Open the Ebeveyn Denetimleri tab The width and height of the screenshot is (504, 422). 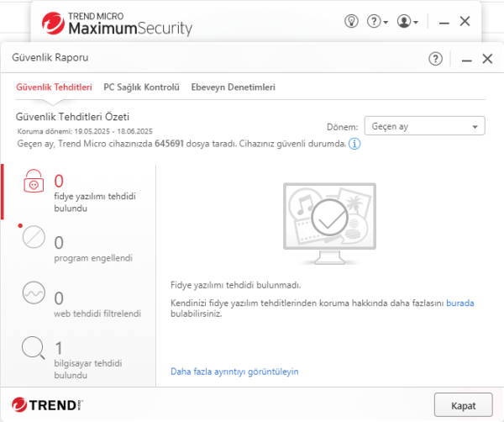234,87
